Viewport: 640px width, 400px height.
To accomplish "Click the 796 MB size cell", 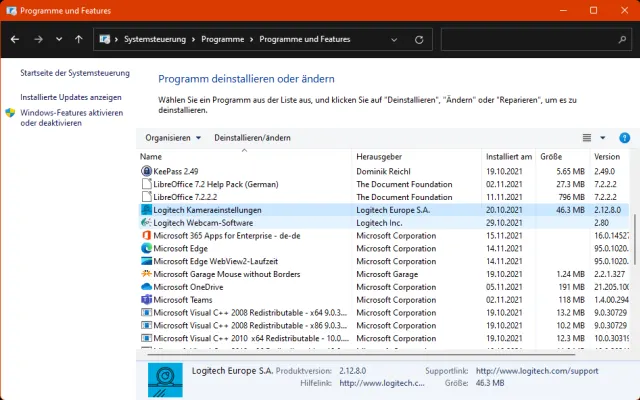I will 571,197.
